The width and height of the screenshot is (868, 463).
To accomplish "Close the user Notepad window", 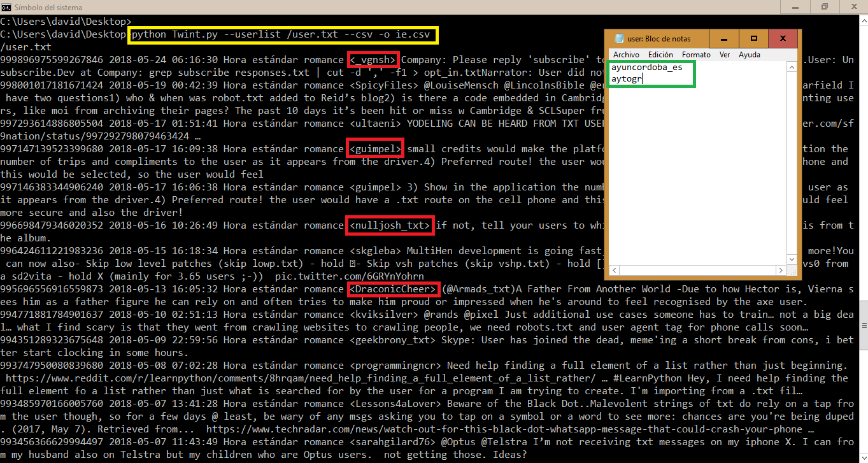I will click(x=783, y=38).
